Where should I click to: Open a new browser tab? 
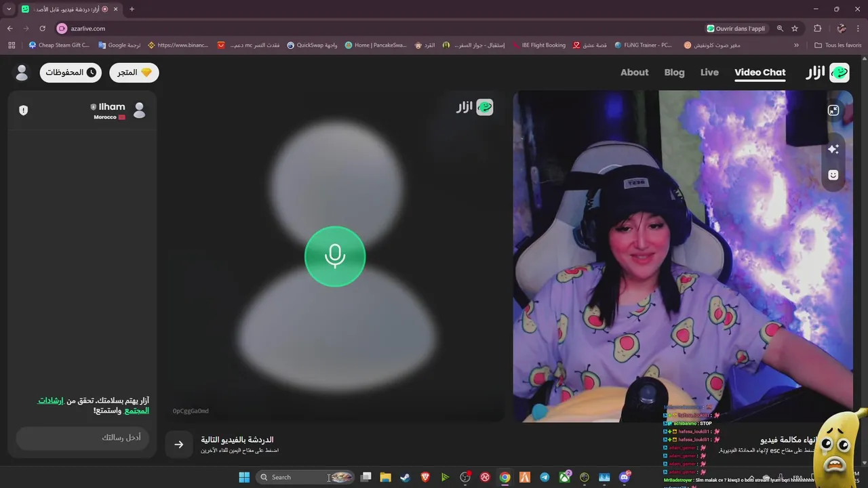click(x=132, y=9)
